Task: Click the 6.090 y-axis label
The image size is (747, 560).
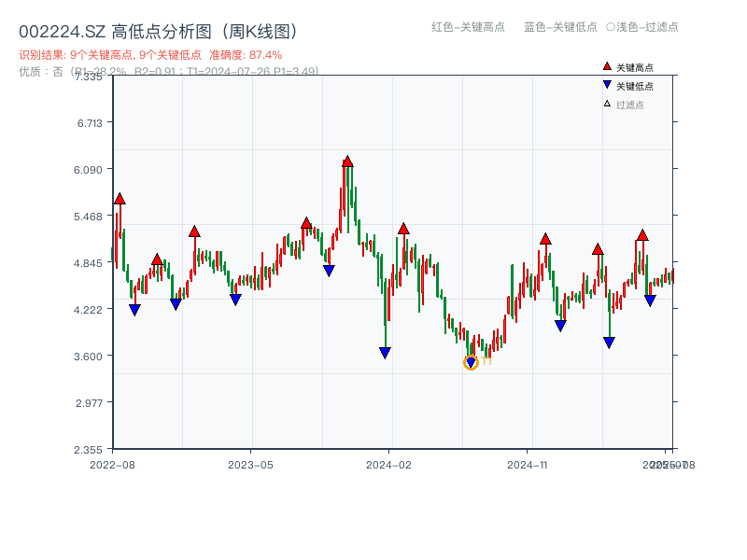Action: [88, 170]
